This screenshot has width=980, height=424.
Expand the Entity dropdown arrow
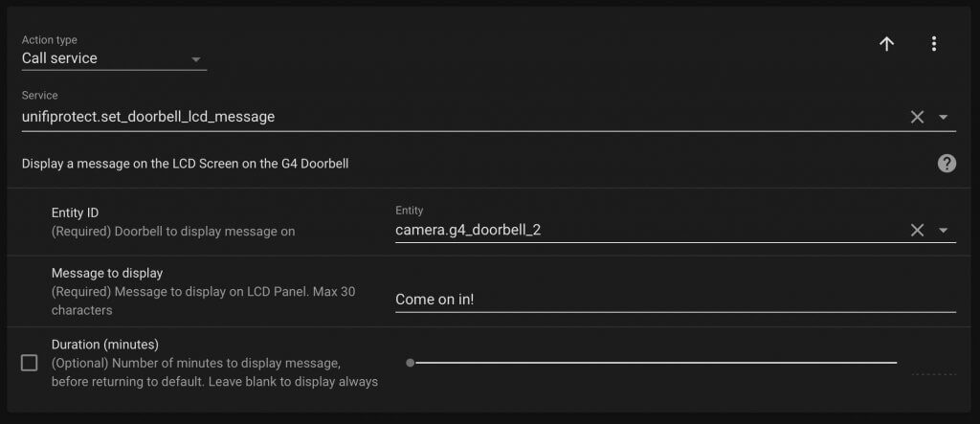pos(944,230)
